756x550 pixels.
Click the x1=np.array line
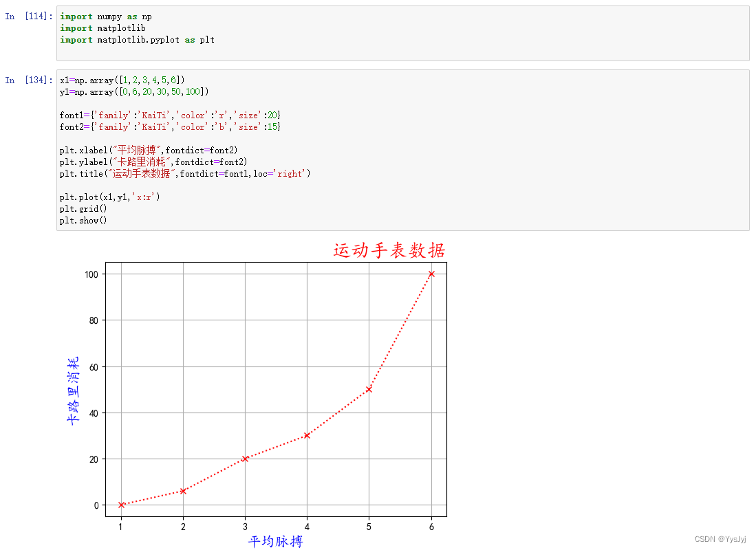[122, 80]
